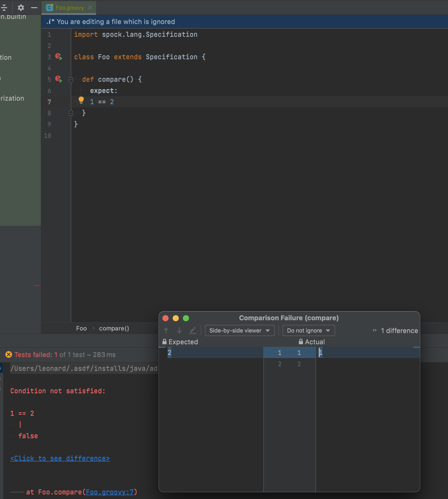Viewport: 448px width, 499px height.
Task: Open <Click to see difference> link
Action: click(60, 458)
